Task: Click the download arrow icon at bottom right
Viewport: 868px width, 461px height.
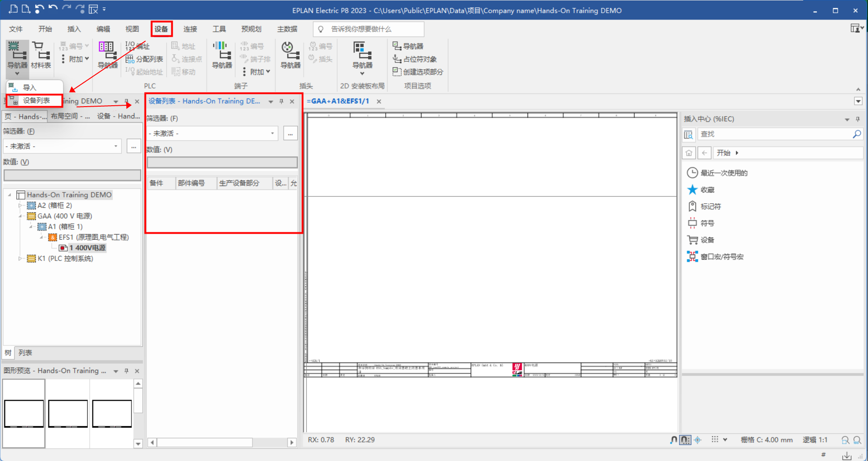Action: click(847, 455)
